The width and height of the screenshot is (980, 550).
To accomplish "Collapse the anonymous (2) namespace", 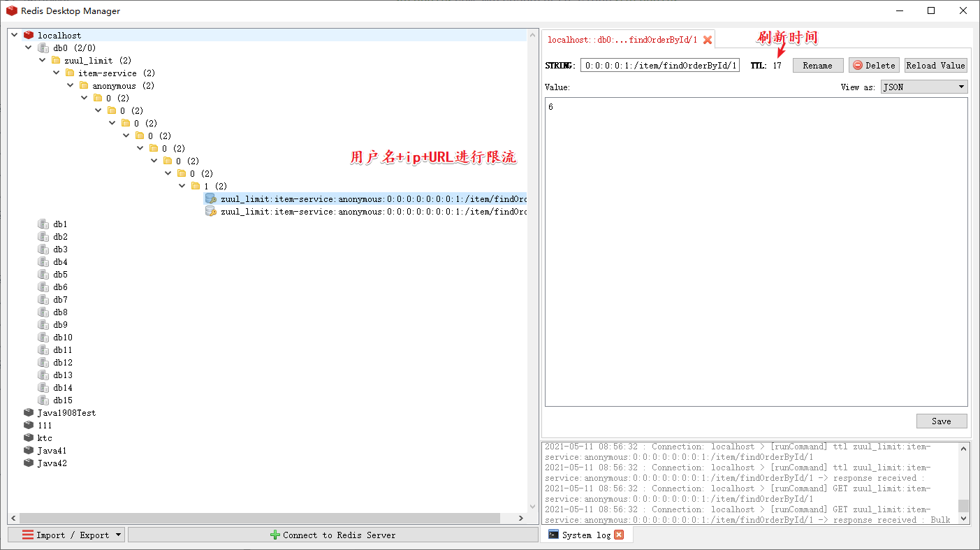I will point(71,85).
